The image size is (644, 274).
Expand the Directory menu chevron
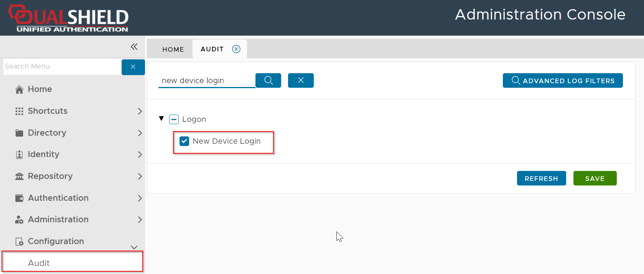[x=140, y=133]
